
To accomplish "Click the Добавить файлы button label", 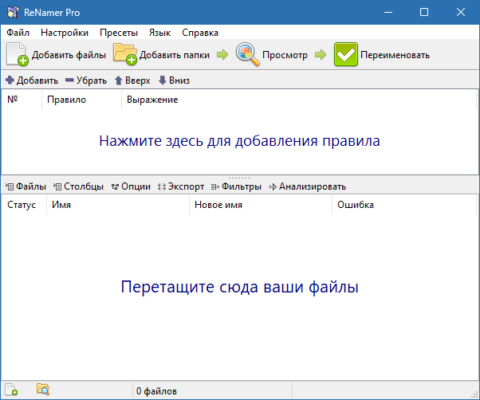I will click(x=69, y=55).
